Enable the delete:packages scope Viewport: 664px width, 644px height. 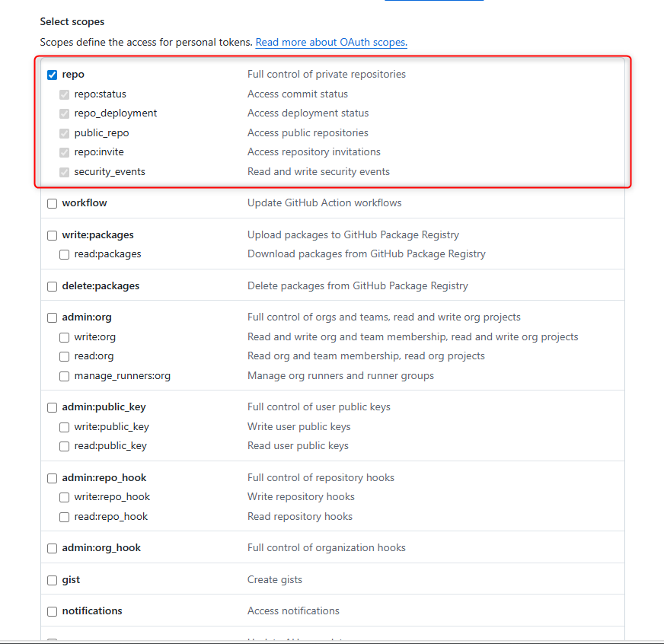52,286
